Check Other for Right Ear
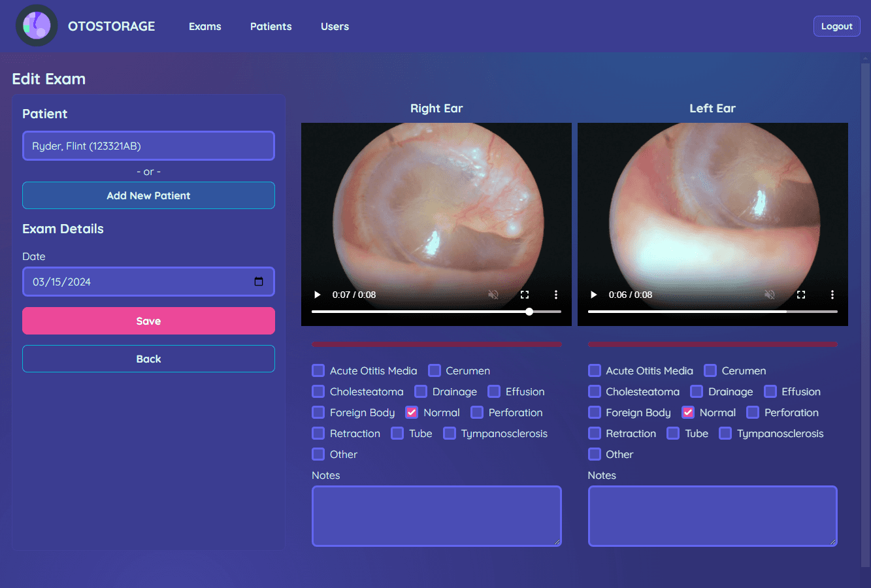The image size is (871, 588). coord(318,454)
